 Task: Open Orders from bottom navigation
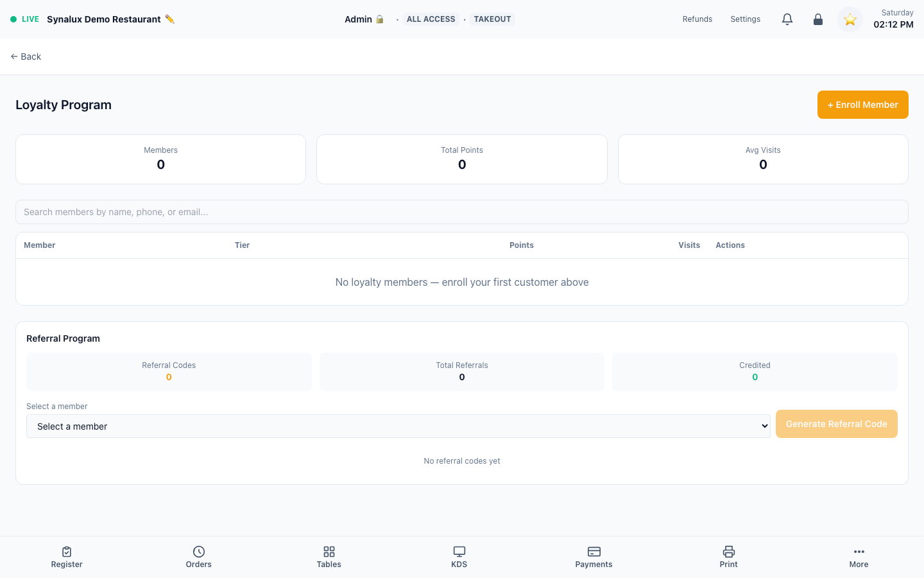[x=199, y=557]
